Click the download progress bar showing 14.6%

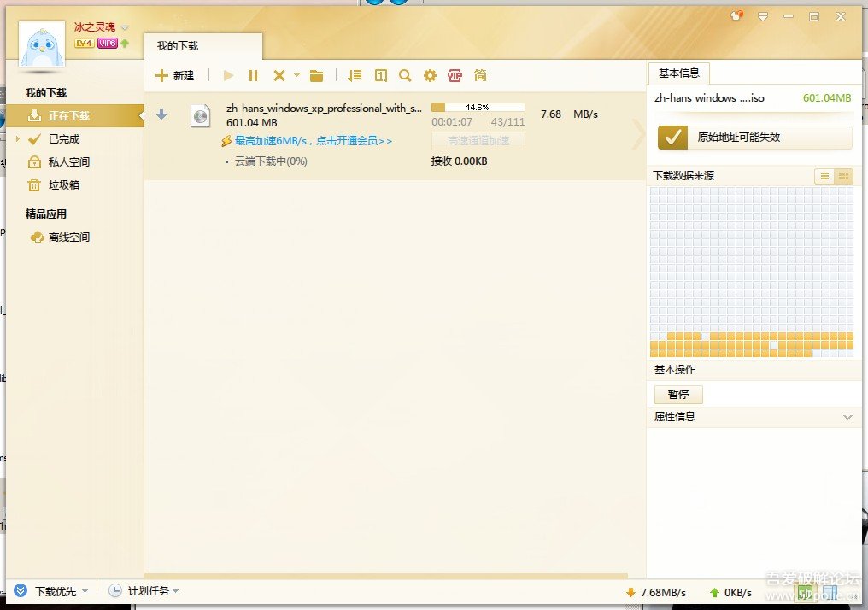pyautogui.click(x=478, y=108)
